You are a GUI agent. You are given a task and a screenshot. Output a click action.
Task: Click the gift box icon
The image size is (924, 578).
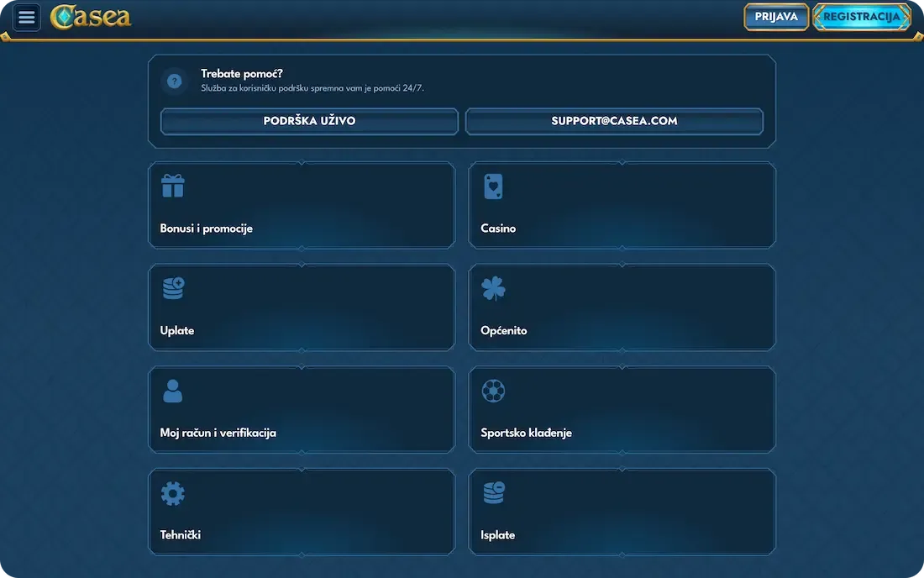(x=173, y=186)
